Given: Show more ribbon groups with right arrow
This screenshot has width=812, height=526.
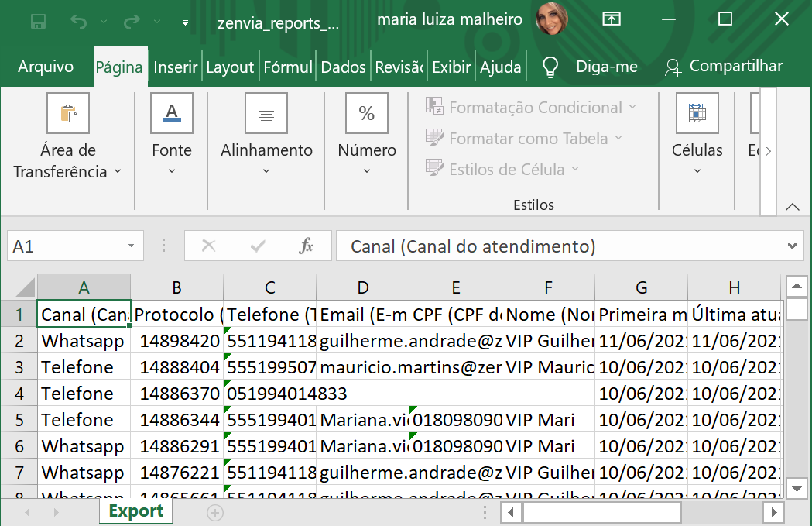Looking at the screenshot, I should click(769, 151).
